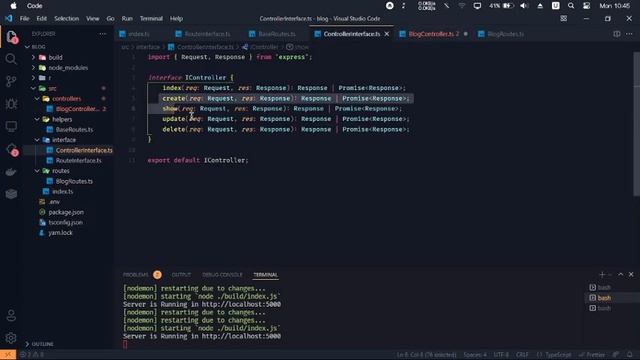Open the Apple menu
This screenshot has width=640, height=360.
click(x=13, y=6)
